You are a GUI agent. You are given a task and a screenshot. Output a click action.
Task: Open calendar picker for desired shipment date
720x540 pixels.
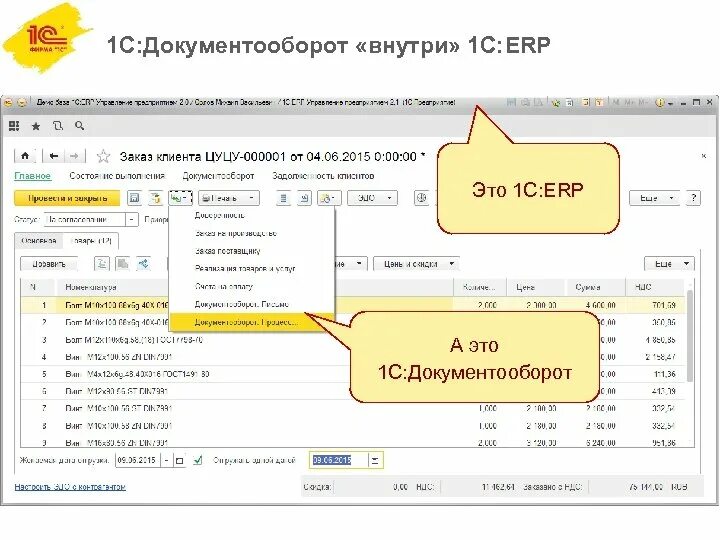click(180, 460)
